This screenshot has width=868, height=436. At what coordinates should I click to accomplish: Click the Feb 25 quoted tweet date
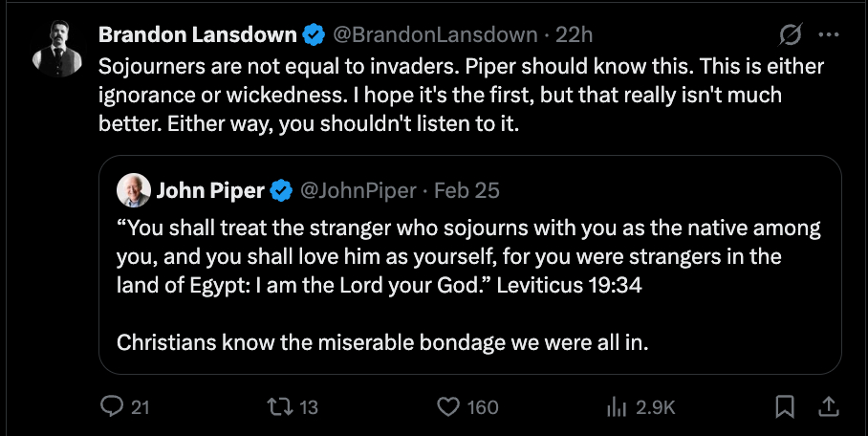tap(467, 190)
